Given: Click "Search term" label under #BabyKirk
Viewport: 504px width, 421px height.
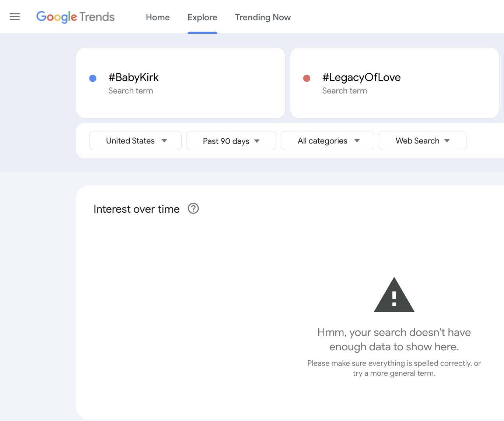Looking at the screenshot, I should (130, 91).
